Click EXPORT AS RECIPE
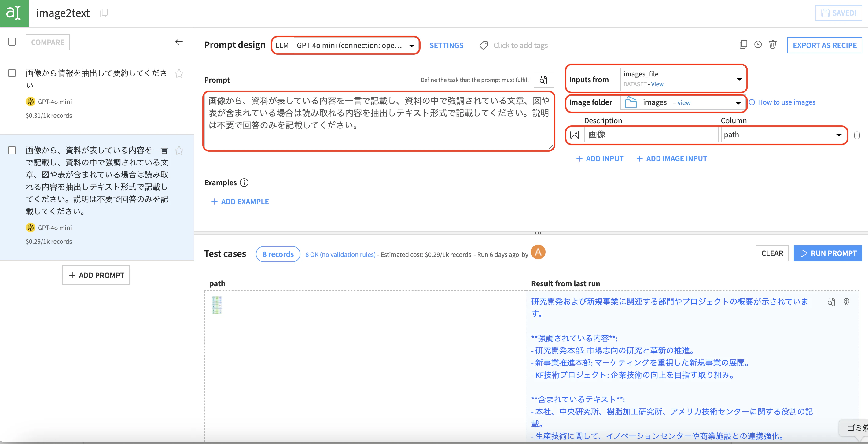 825,45
